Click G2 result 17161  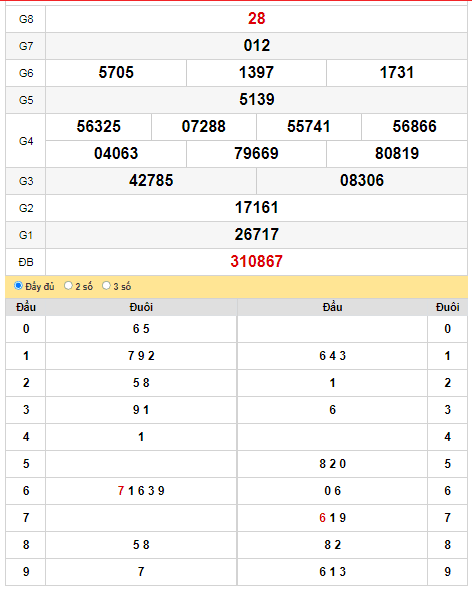pos(256,207)
